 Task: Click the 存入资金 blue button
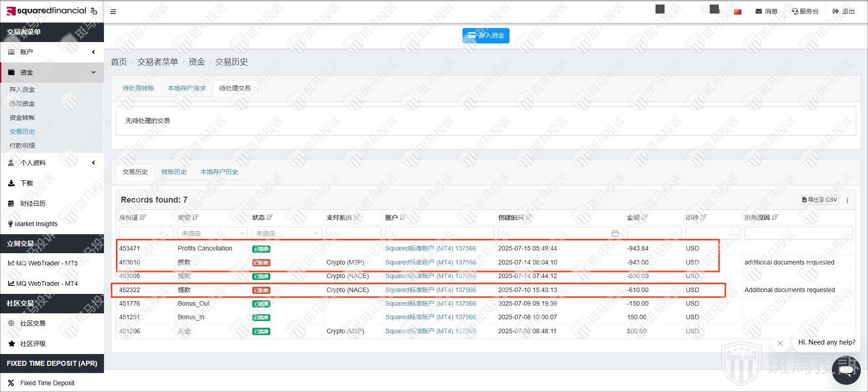coord(486,35)
